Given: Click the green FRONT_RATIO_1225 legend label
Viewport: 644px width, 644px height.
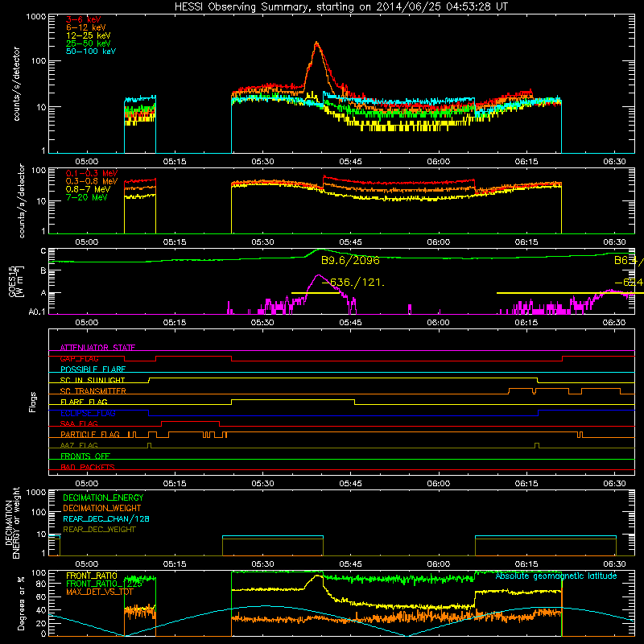Looking at the screenshot, I should 104,584.
